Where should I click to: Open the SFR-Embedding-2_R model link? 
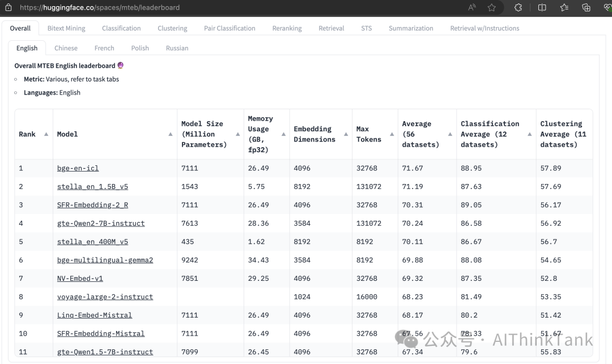92,205
